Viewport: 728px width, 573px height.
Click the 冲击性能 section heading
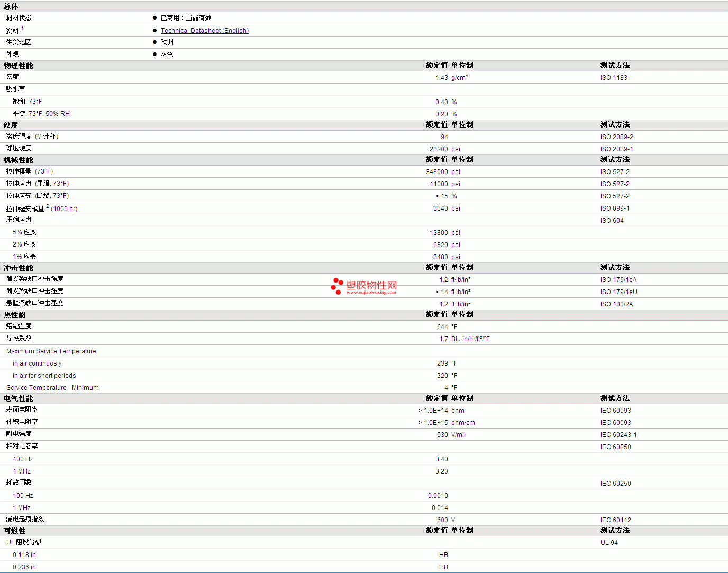19,268
